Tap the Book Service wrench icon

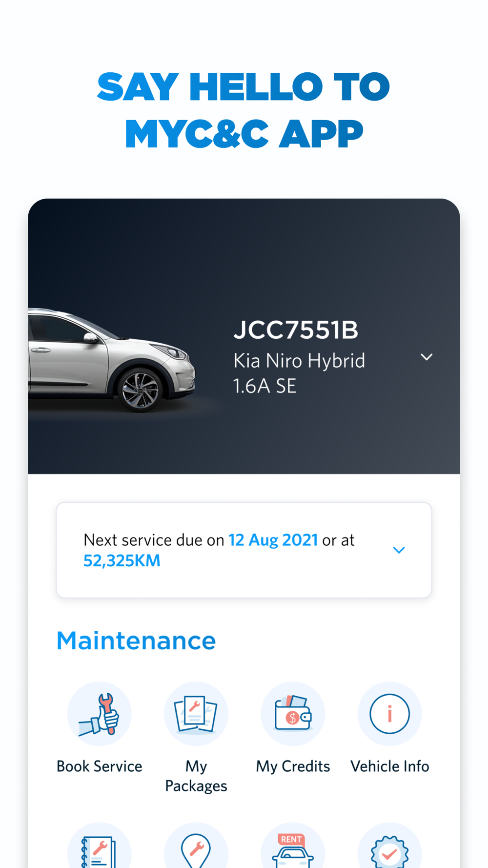pos(100,714)
